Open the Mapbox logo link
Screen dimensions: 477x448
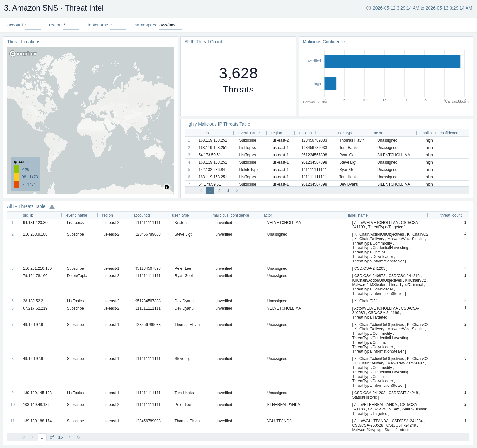click(23, 54)
